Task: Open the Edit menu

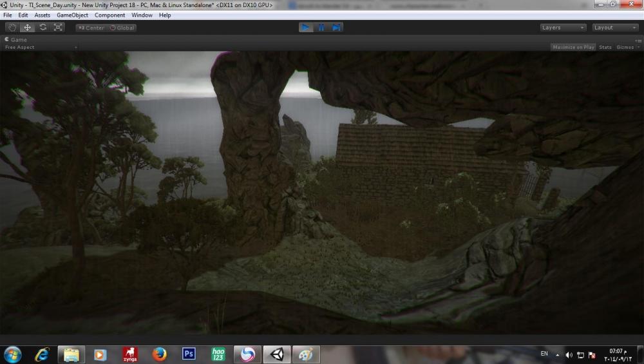Action: (x=23, y=15)
